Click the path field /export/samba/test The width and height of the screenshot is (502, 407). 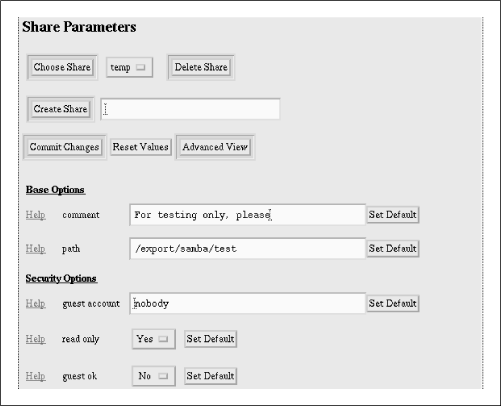(x=247, y=248)
